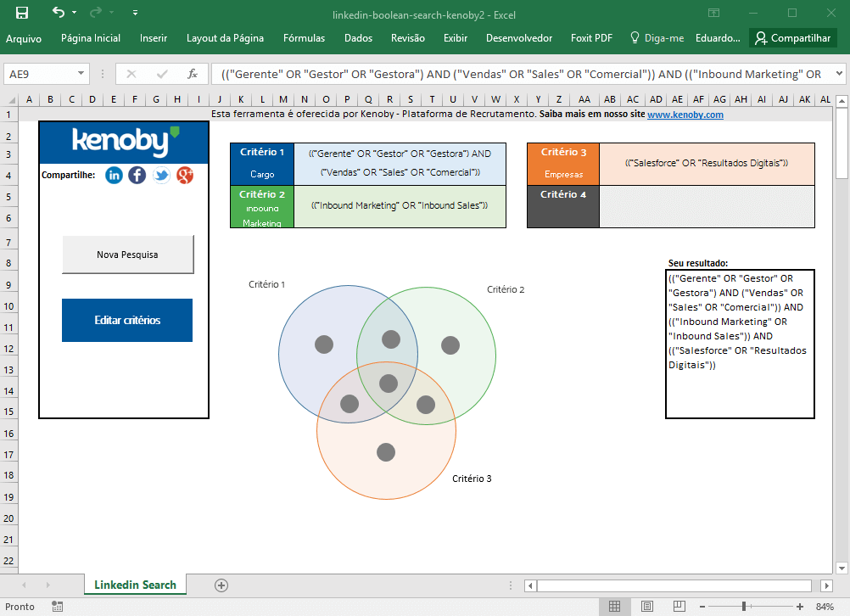
Task: Click the Seu resultado output box
Action: (x=740, y=344)
